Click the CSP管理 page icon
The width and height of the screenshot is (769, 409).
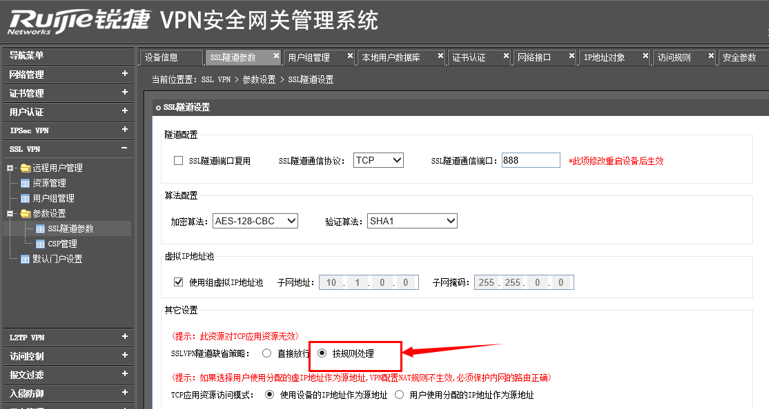point(40,244)
